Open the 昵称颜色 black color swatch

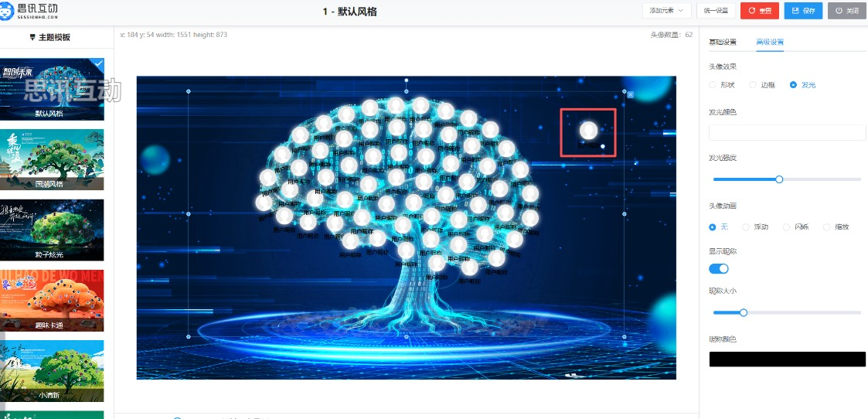click(787, 359)
